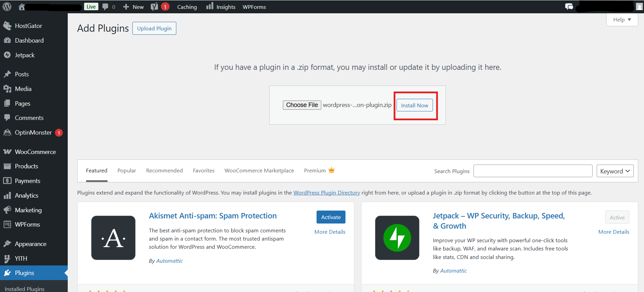644x292 pixels.
Task: Open the WordPress Plugin Directory link
Action: pos(326,193)
